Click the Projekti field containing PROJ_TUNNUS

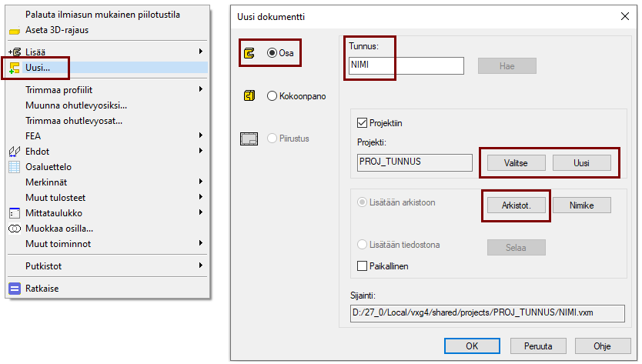414,162
